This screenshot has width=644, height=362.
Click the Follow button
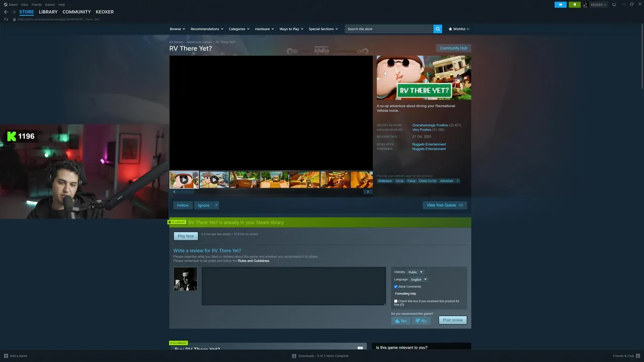pos(183,205)
